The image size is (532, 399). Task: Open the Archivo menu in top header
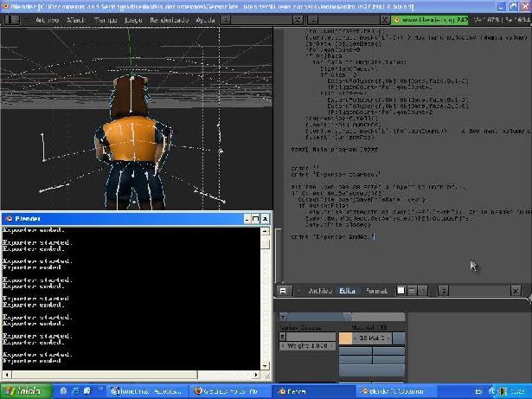click(x=47, y=20)
